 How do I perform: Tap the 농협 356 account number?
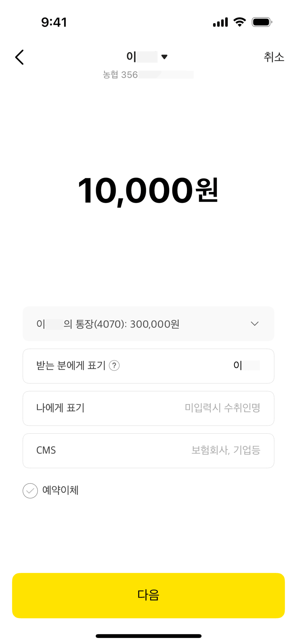pos(148,75)
